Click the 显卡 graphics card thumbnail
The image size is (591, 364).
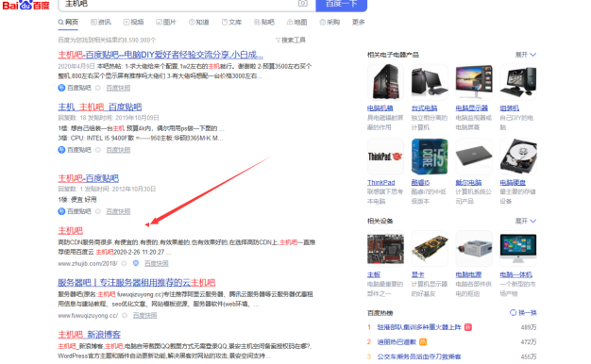(x=430, y=248)
